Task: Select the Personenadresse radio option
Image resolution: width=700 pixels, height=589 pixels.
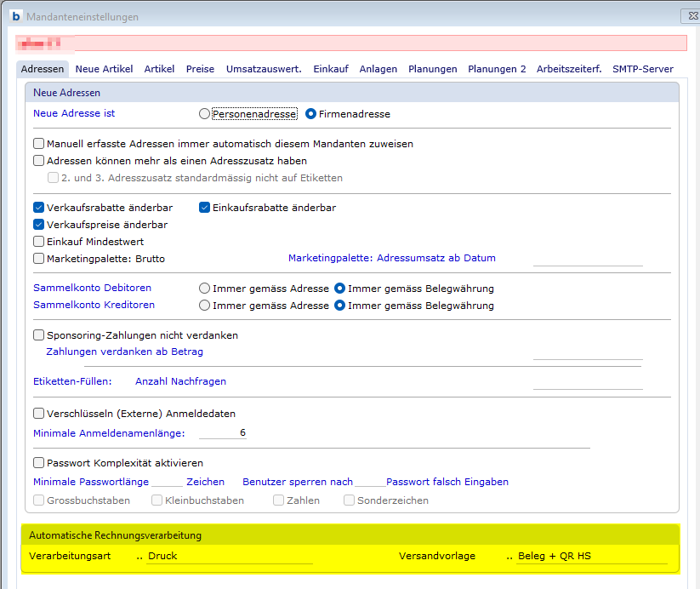Action: 204,113
